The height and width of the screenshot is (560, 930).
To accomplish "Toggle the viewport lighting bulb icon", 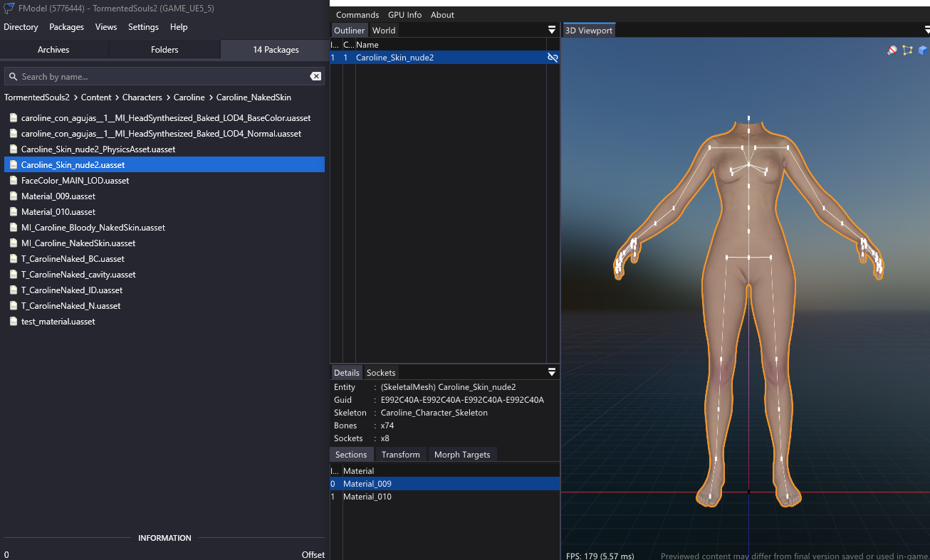I will pos(892,51).
